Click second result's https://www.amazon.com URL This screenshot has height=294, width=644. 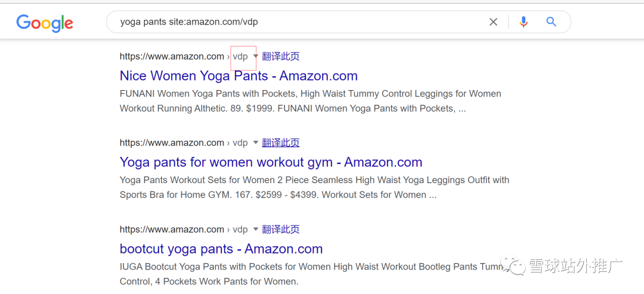172,143
